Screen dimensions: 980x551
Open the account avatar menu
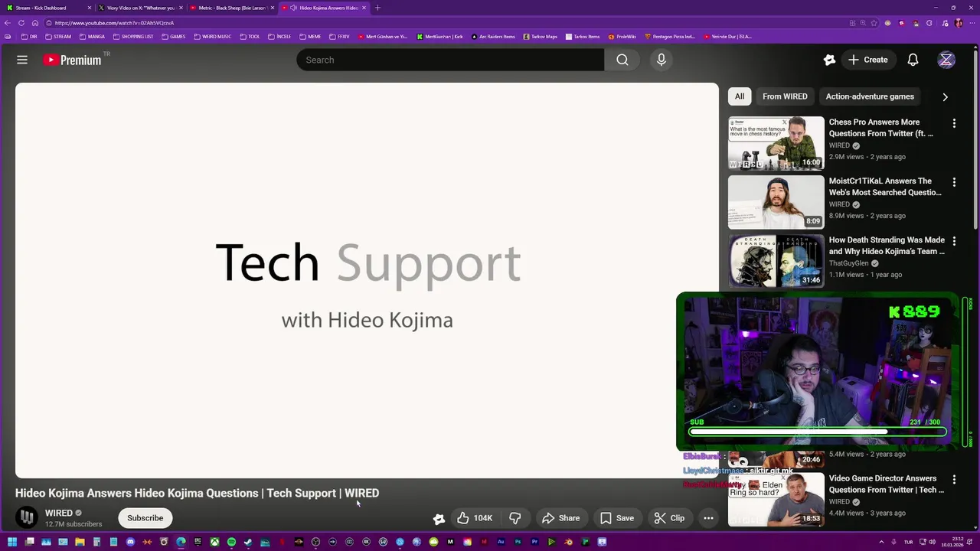946,60
